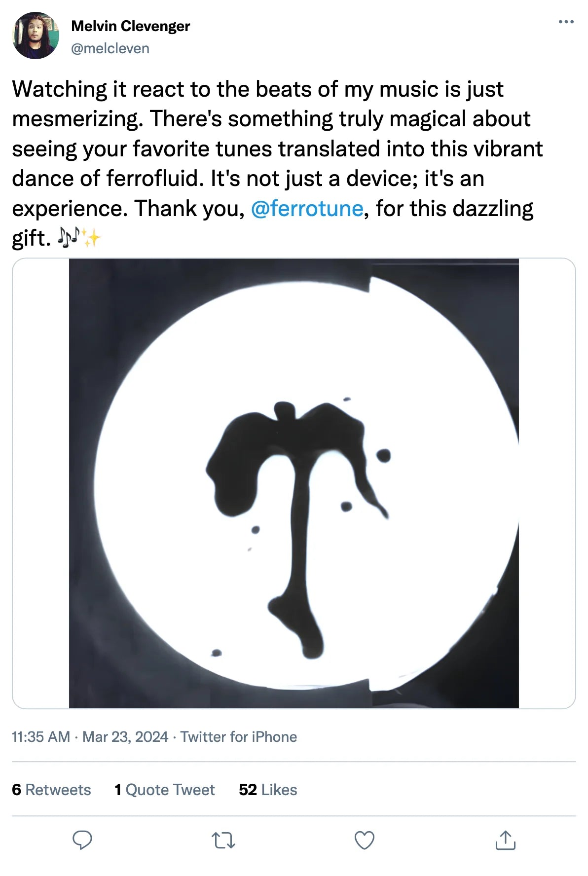Screen dimensions: 588x876
Task: Click the tweet body text
Action: pos(277,163)
